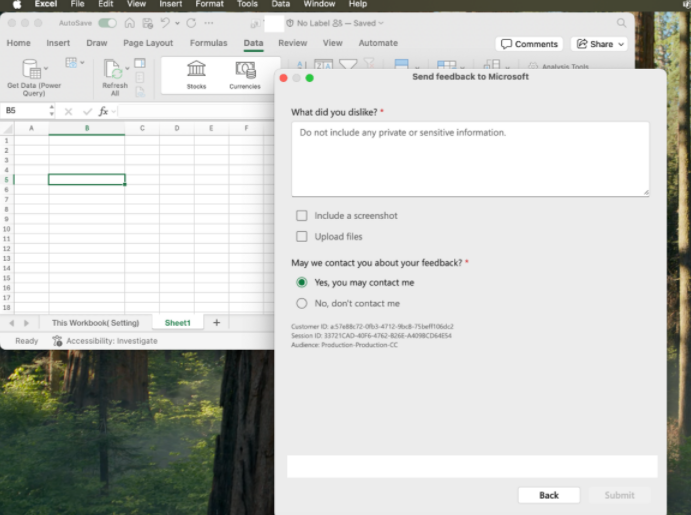Switch to the Home ribbon tab
Image resolution: width=691 pixels, height=515 pixels.
click(x=19, y=43)
